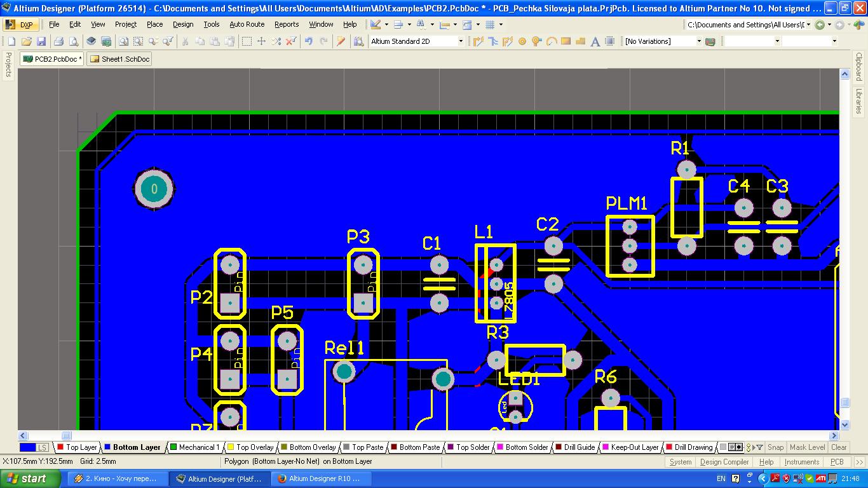Click the Place Pad icon
The image size is (868, 488).
click(522, 41)
